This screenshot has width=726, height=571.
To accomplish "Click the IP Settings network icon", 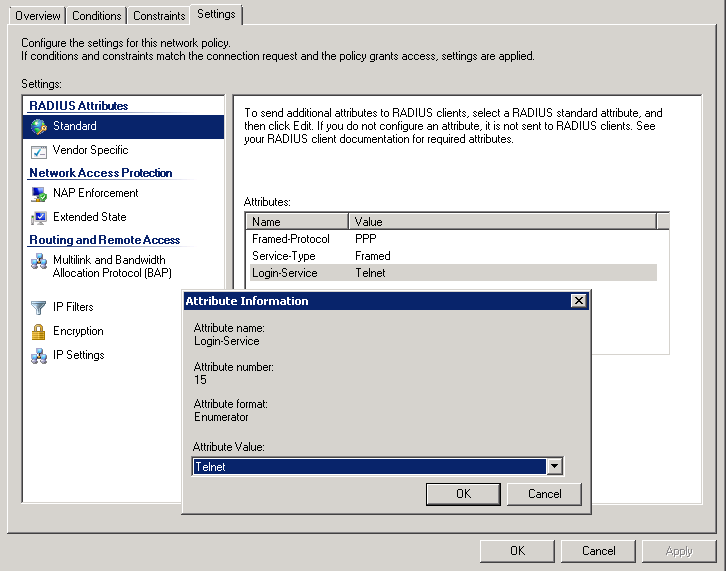I will 39,356.
